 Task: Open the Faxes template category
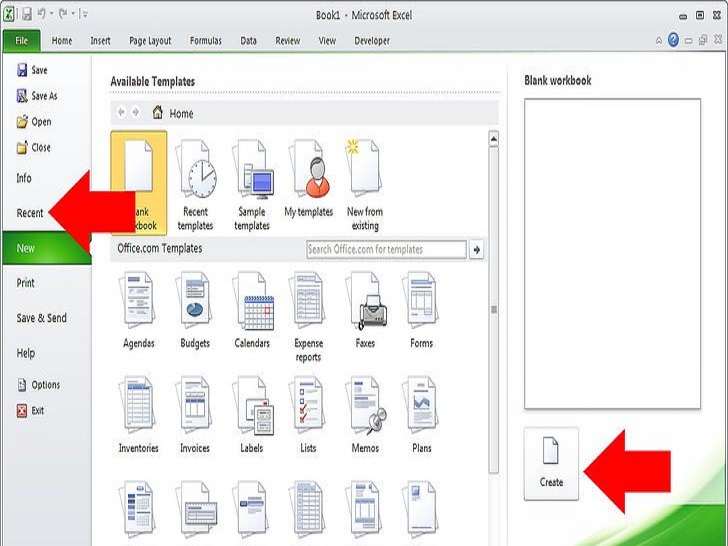(x=365, y=310)
